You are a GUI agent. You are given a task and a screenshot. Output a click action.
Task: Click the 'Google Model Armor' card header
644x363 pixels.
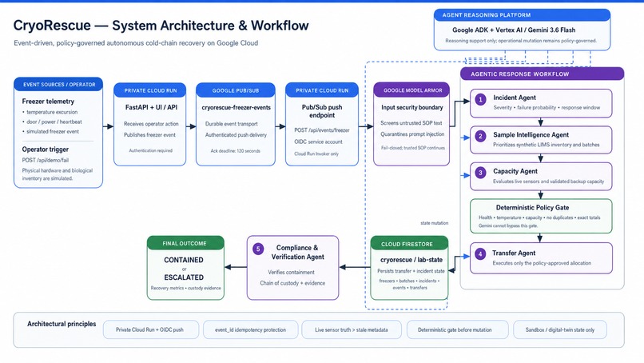pos(412,90)
